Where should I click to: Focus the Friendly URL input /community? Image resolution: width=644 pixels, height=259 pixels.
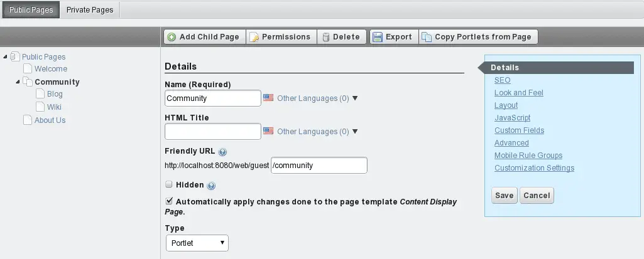point(319,165)
